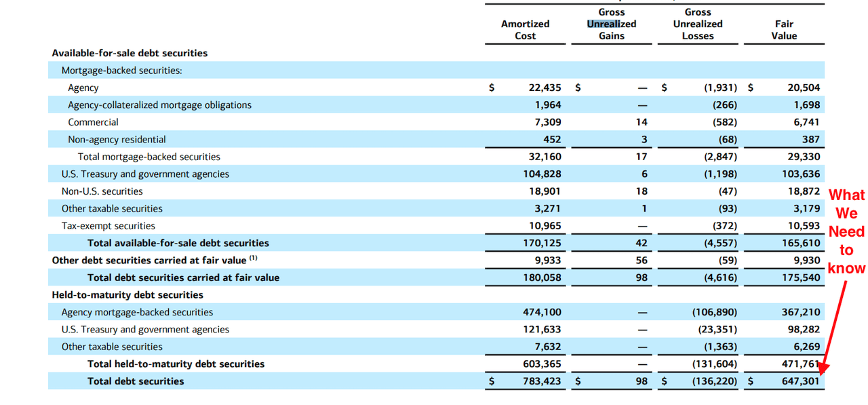Viewport: 868px width, 405px height.
Task: Select the Available-for-sale debt securities heading
Action: (130, 53)
